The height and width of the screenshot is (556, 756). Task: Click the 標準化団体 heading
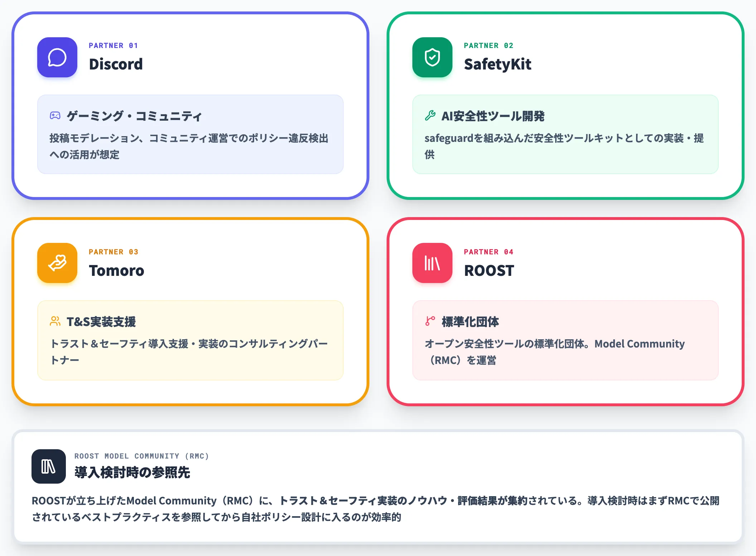click(x=470, y=321)
